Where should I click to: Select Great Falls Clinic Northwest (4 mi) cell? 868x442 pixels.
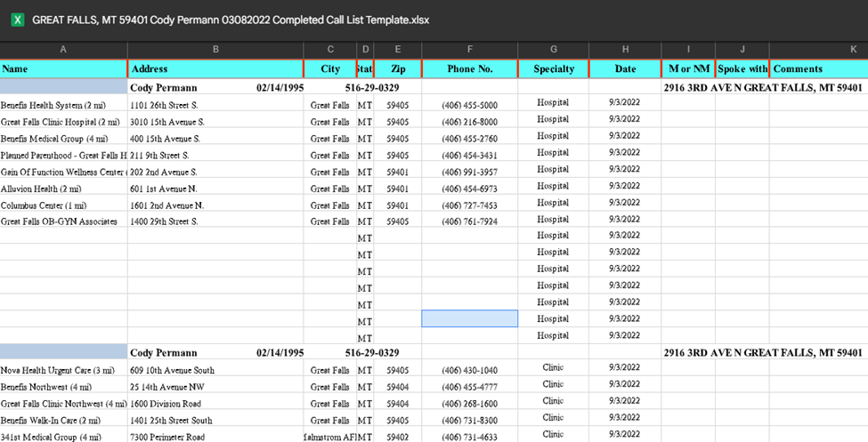pos(64,403)
